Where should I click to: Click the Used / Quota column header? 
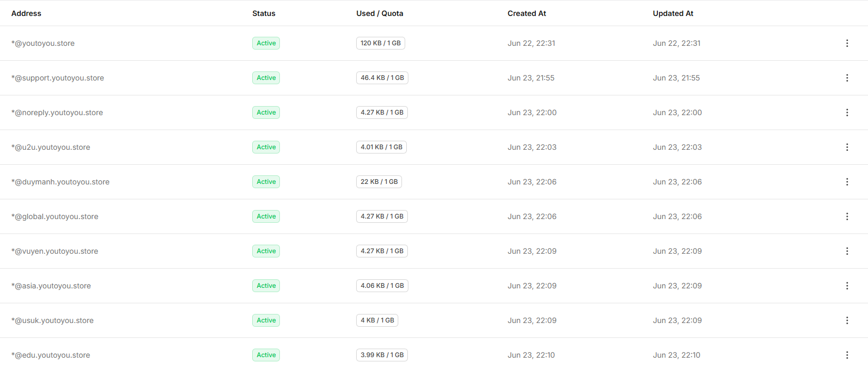380,13
